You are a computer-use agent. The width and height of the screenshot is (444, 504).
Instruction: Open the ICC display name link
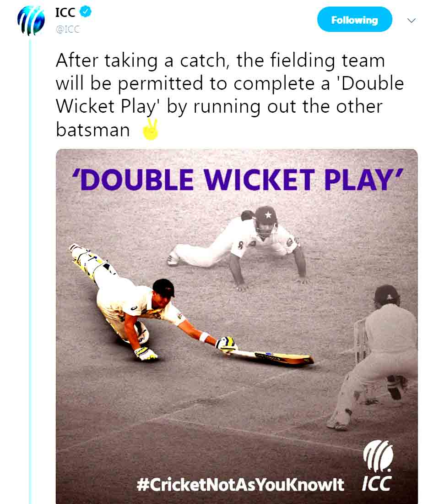coord(65,12)
